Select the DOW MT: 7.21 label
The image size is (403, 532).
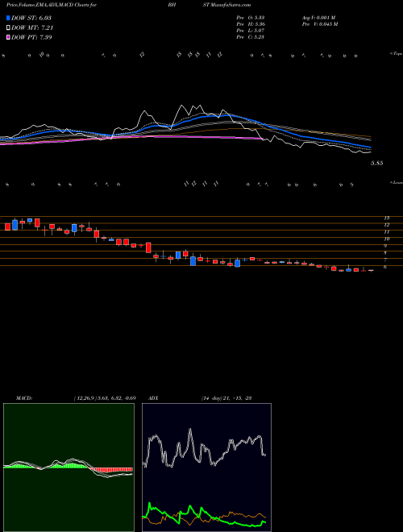coord(32,27)
